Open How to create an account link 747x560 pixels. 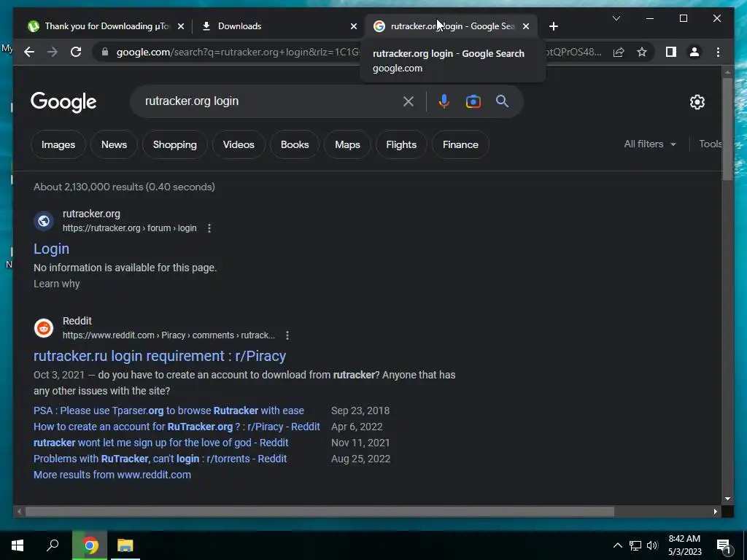coord(177,427)
